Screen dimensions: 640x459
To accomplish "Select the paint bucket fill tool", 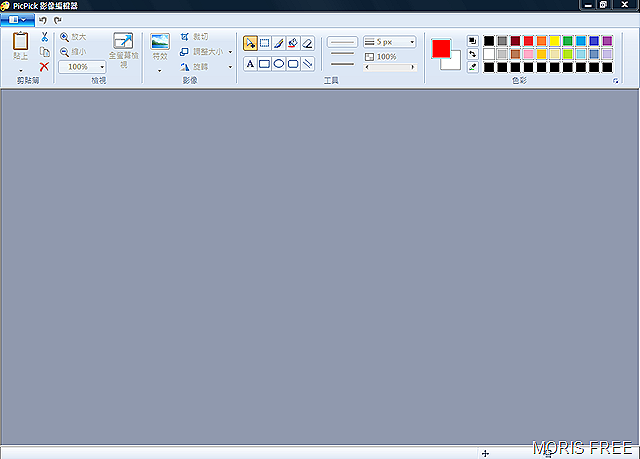I will (293, 43).
